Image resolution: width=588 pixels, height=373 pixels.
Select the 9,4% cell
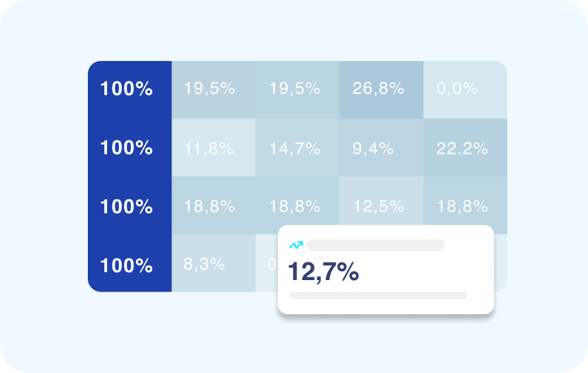pos(373,148)
